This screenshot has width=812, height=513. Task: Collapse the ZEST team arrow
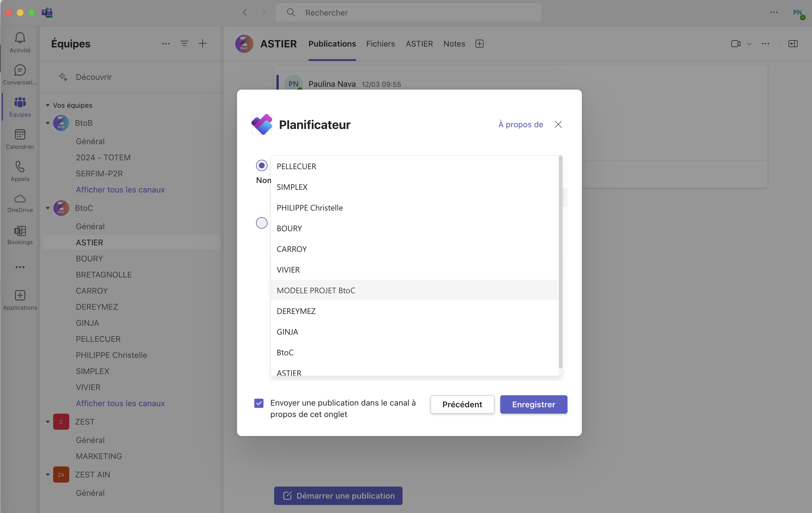tap(47, 422)
